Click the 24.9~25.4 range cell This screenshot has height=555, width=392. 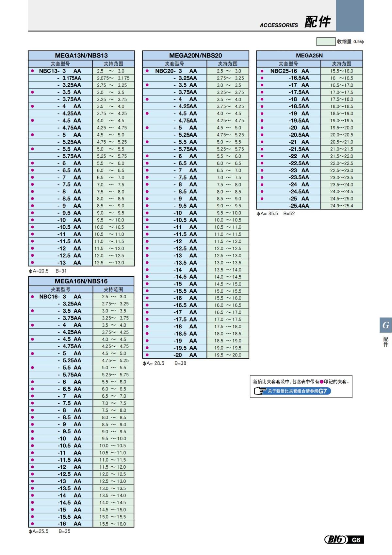(342, 206)
